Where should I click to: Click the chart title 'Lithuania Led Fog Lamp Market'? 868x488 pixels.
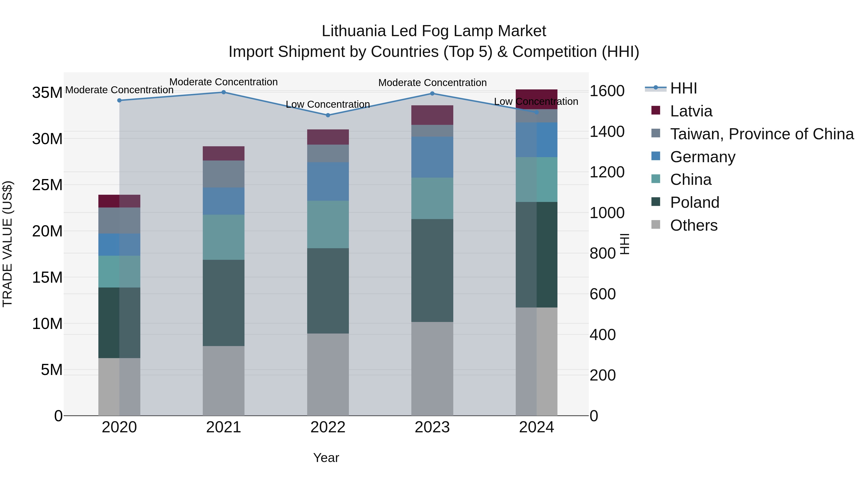coord(434,31)
